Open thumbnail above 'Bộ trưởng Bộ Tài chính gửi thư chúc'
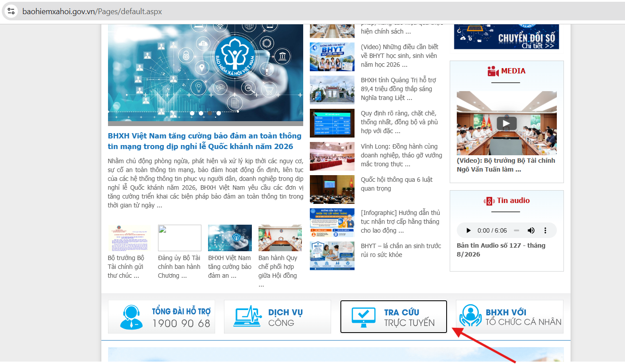The width and height of the screenshot is (625, 364). (129, 238)
